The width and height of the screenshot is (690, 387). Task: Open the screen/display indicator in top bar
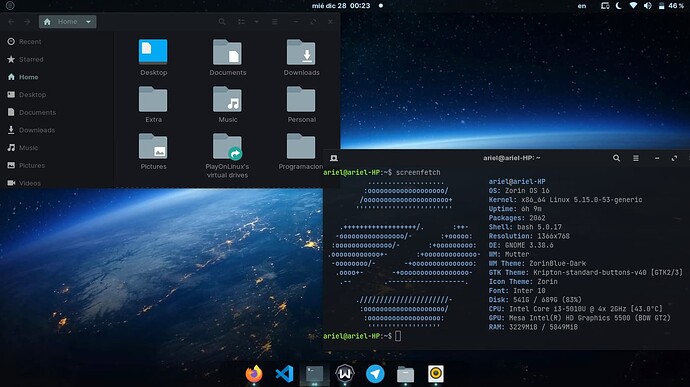click(x=605, y=6)
